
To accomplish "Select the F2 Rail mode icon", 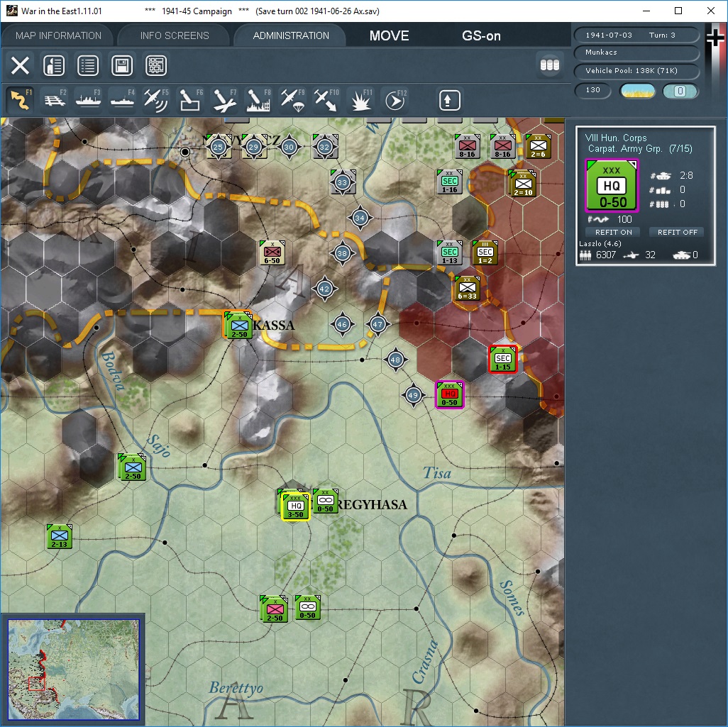I will click(55, 100).
